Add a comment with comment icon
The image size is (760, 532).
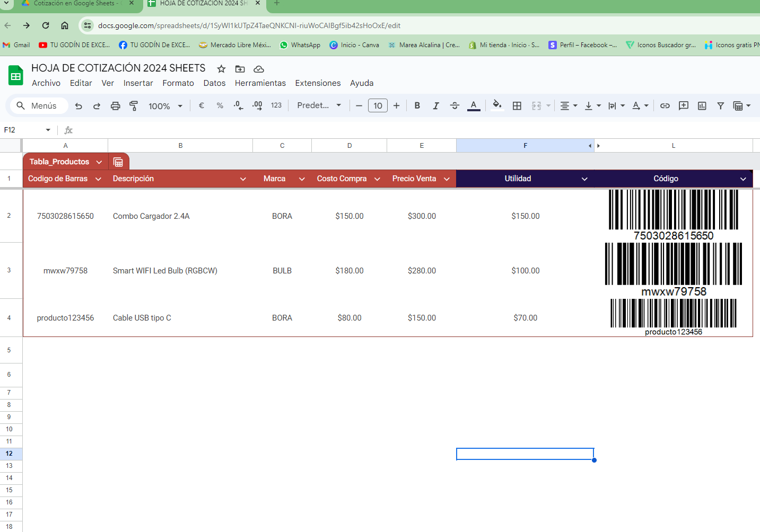684,105
